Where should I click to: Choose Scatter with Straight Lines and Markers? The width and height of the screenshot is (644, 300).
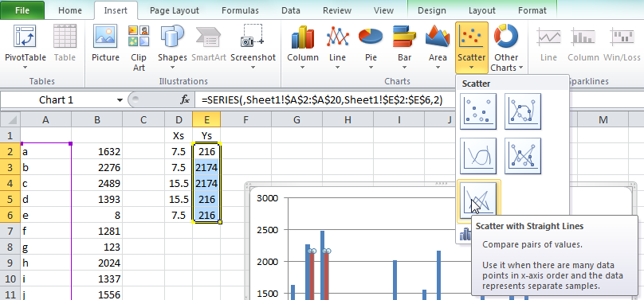pyautogui.click(x=523, y=156)
